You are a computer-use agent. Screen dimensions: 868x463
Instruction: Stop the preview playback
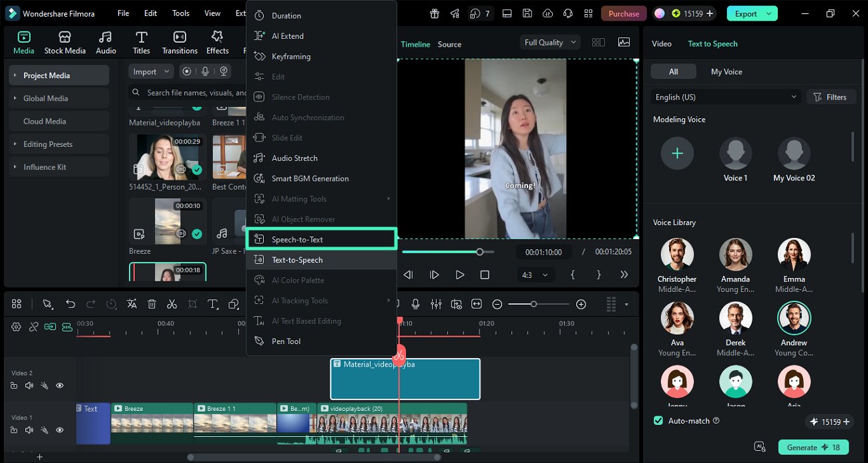pos(485,275)
